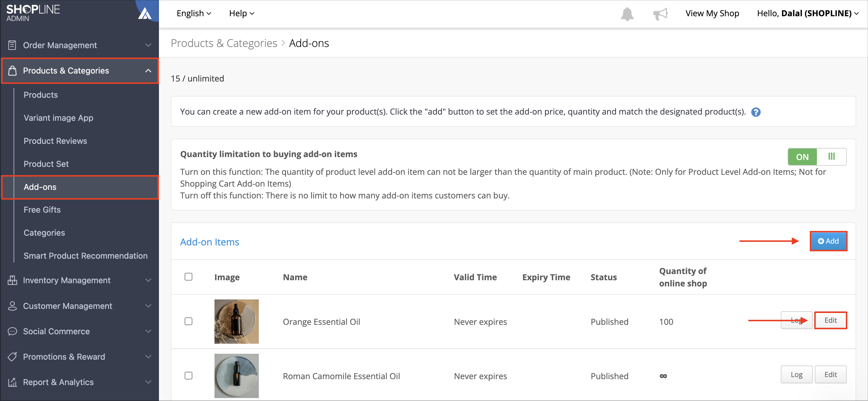Click the Customer Management person icon
Screen dimensions: 868x401
(12, 306)
